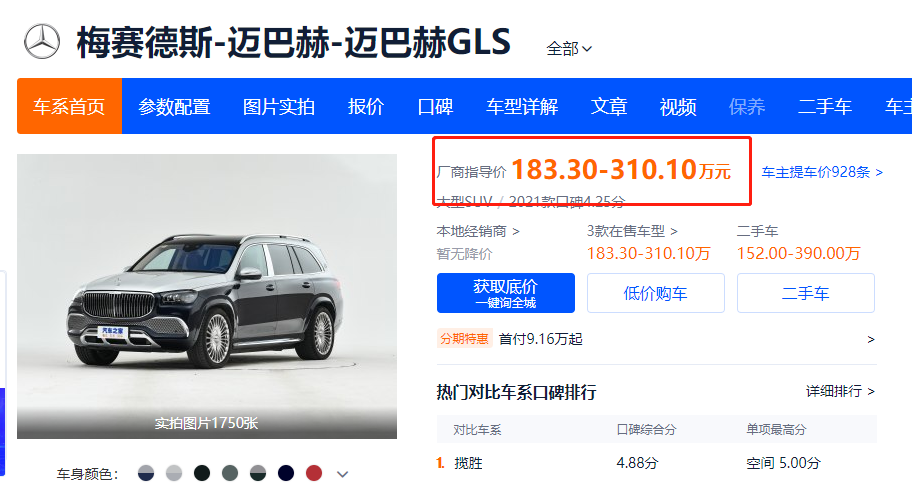The height and width of the screenshot is (483, 912).
Task: Click the 获取底价 button
Action: coord(506,293)
